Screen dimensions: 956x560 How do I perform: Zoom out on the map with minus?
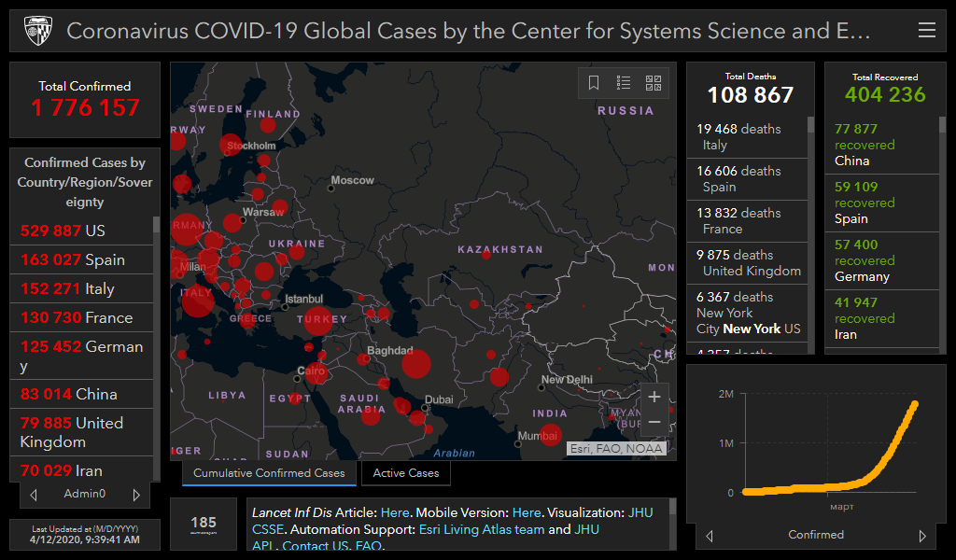tap(654, 422)
